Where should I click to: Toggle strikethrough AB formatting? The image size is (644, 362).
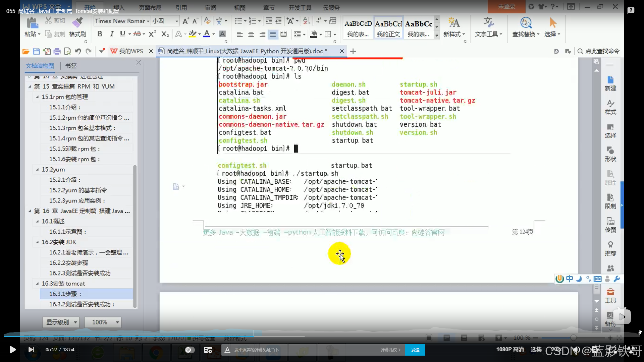(137, 34)
